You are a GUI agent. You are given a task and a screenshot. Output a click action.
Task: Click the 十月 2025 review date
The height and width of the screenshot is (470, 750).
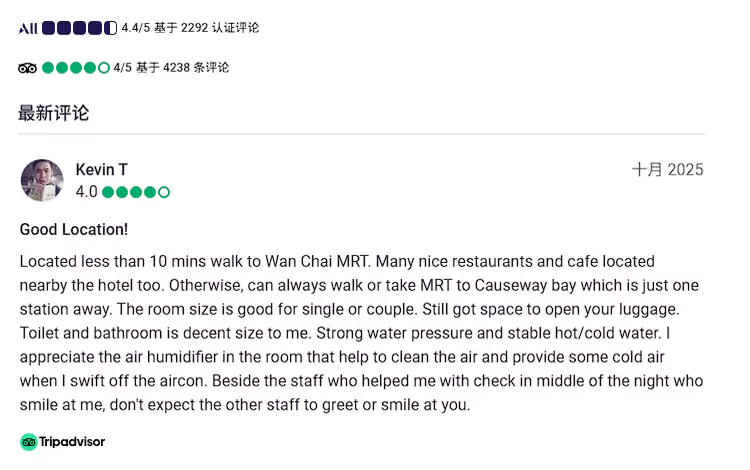(x=667, y=170)
